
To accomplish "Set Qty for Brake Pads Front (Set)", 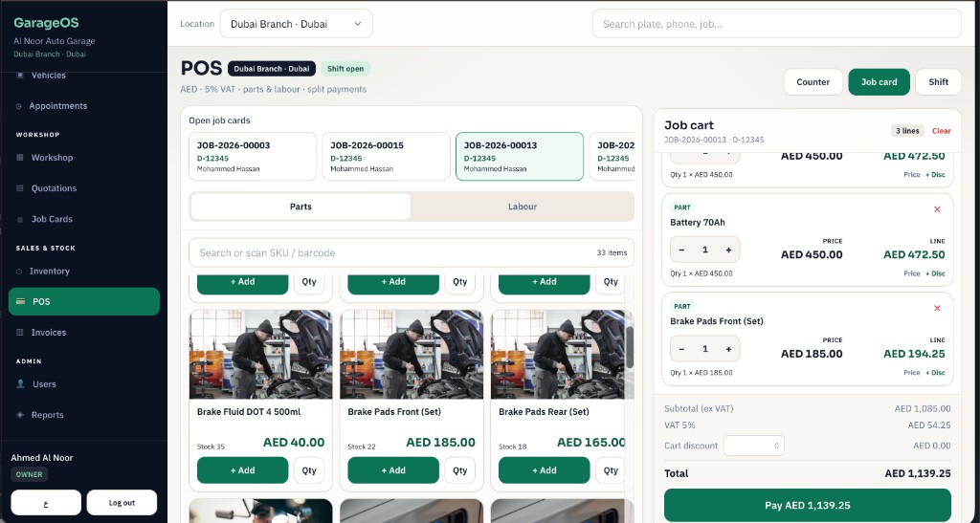I will tap(460, 470).
